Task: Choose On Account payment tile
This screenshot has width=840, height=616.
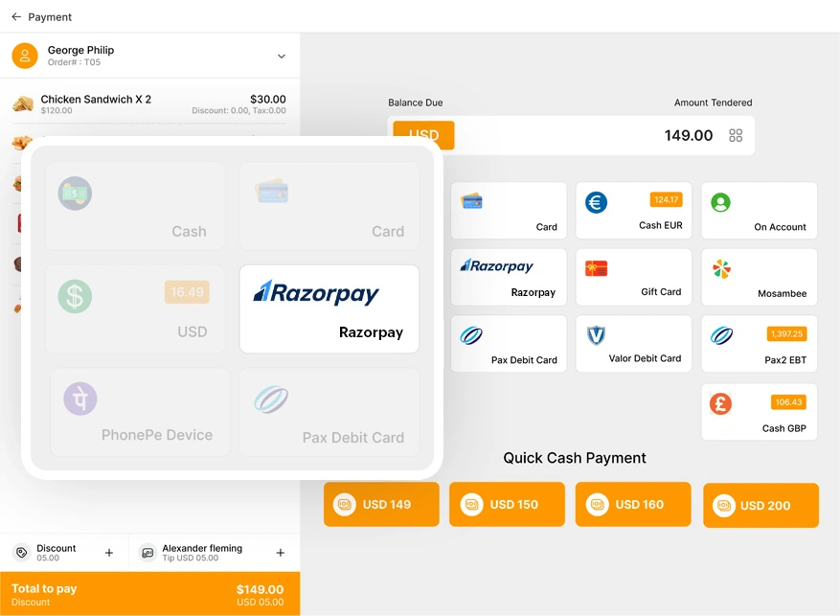Action: [760, 211]
